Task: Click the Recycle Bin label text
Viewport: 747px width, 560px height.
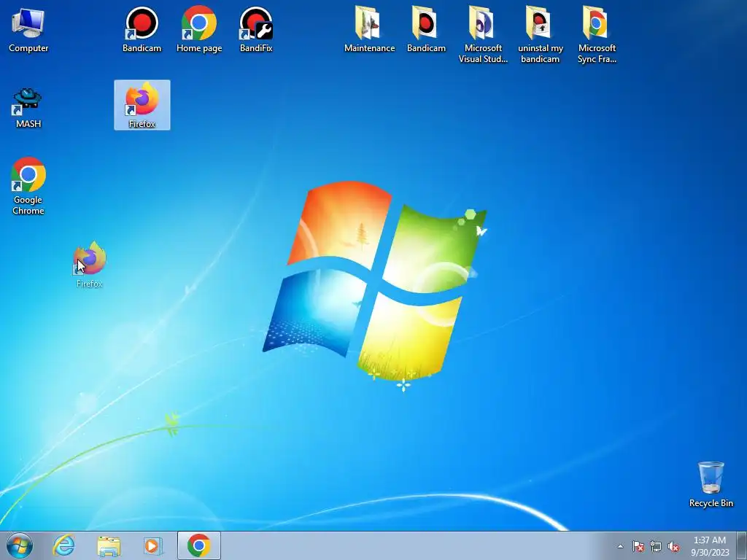Action: tap(711, 503)
